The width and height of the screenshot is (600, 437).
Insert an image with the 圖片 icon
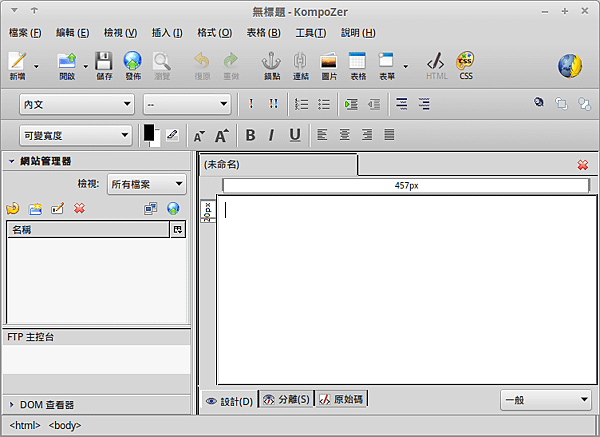[329, 61]
